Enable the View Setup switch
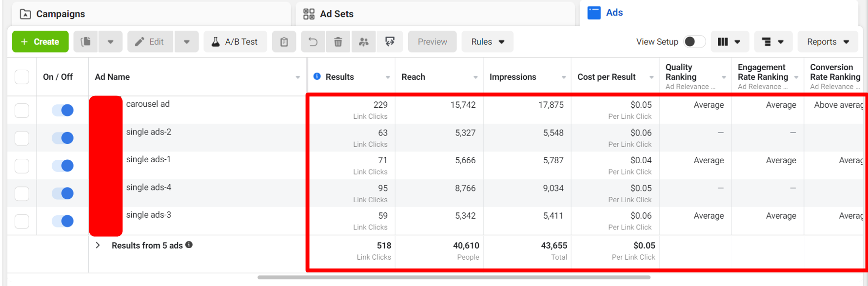This screenshot has height=286, width=868. (x=694, y=42)
